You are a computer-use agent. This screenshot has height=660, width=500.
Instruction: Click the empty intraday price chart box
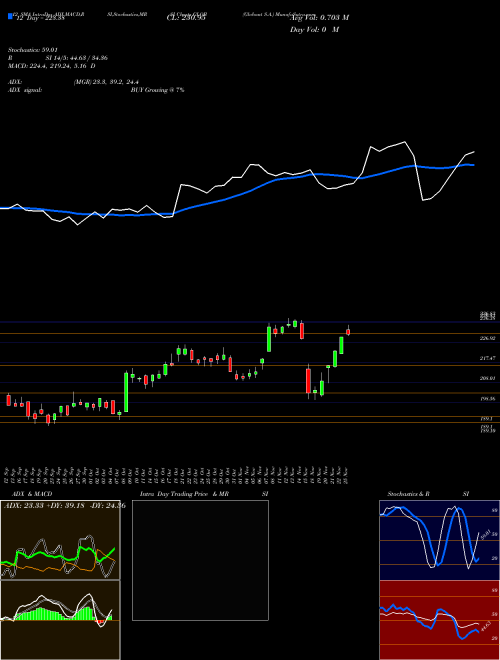coord(200,560)
